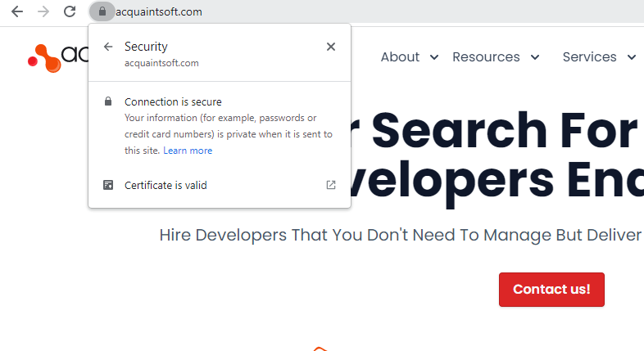This screenshot has height=351, width=644.
Task: Go back from the Security popup panel
Action: click(108, 47)
